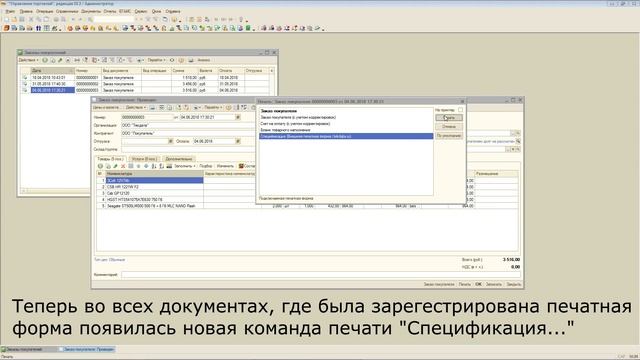The width and height of the screenshot is (640, 360).
Task: Expand the 'Заполнить' dropdown in goods tab
Action: [184, 166]
